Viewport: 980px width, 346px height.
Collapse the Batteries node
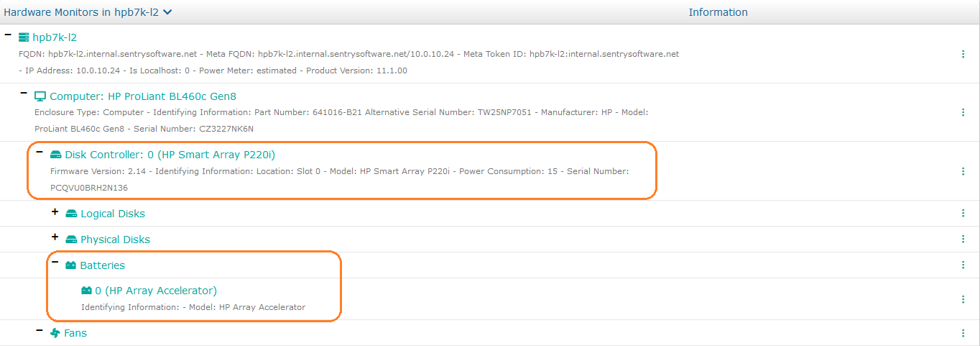(55, 263)
